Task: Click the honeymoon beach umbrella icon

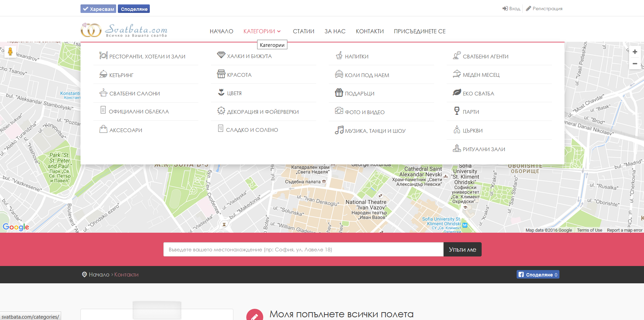Action: 457,74
